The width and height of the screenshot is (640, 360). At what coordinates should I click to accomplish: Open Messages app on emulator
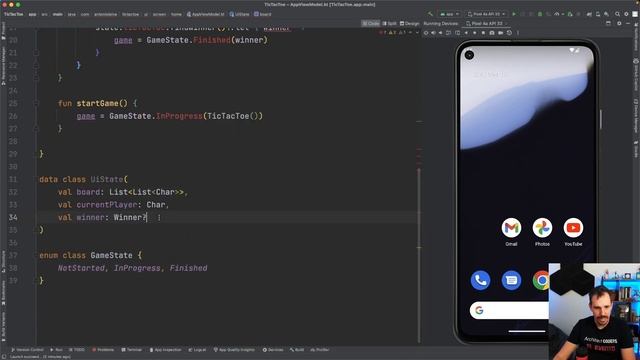click(511, 280)
